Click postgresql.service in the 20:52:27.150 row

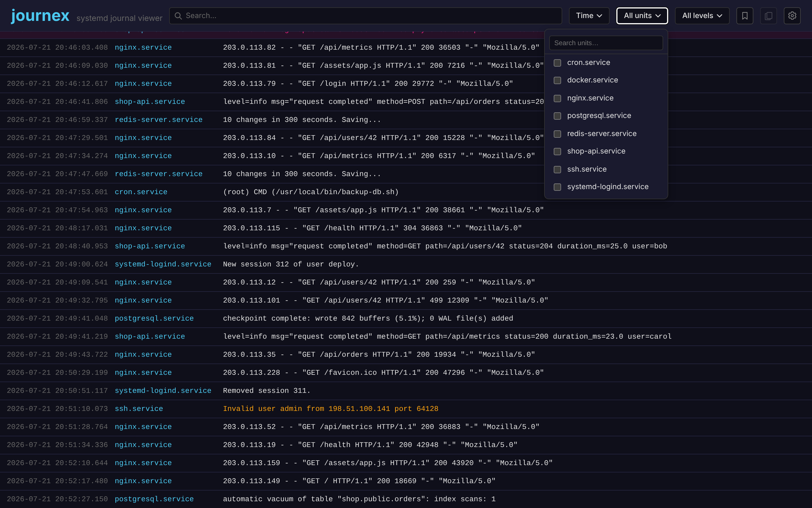point(154,499)
